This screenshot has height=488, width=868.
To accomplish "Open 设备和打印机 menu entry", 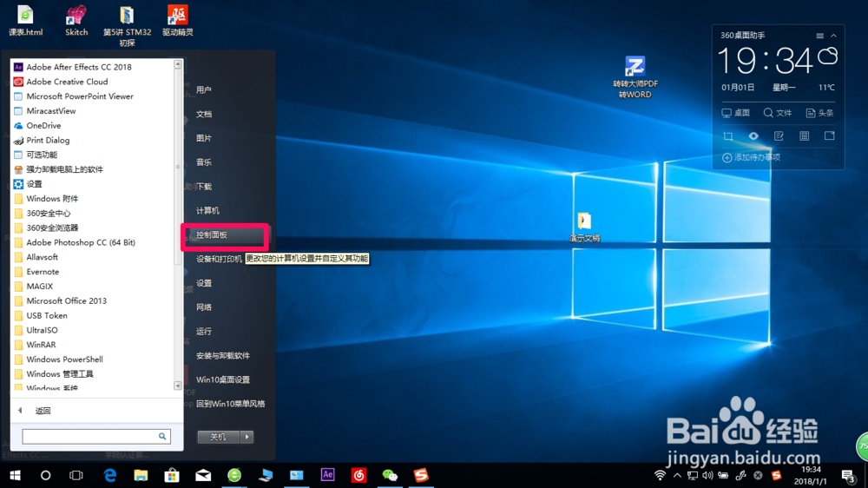I will 220,259.
